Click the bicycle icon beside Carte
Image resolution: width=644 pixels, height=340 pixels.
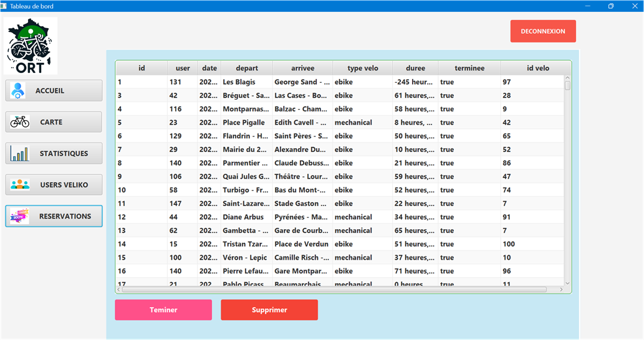(x=20, y=122)
